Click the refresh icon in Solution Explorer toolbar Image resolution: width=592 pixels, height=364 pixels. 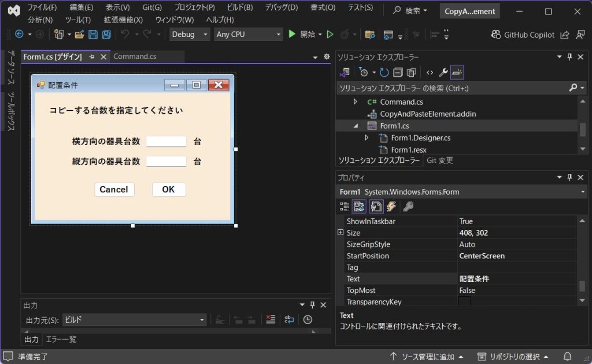[384, 73]
